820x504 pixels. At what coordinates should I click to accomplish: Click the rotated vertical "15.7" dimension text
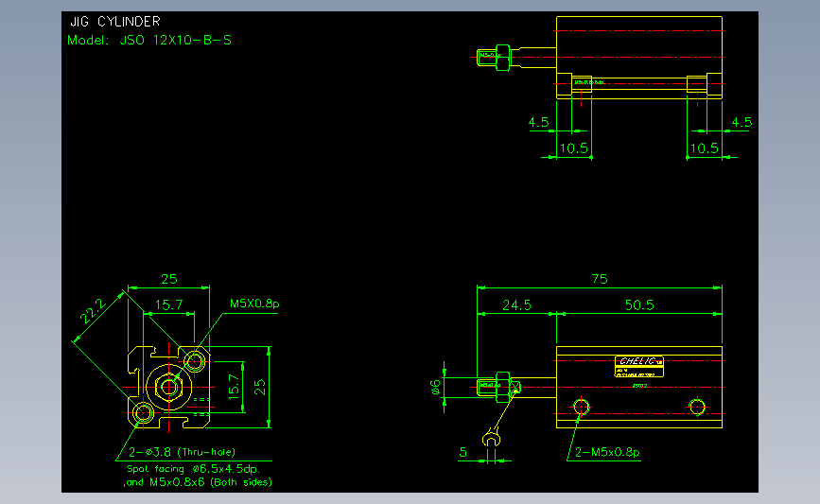coord(234,387)
